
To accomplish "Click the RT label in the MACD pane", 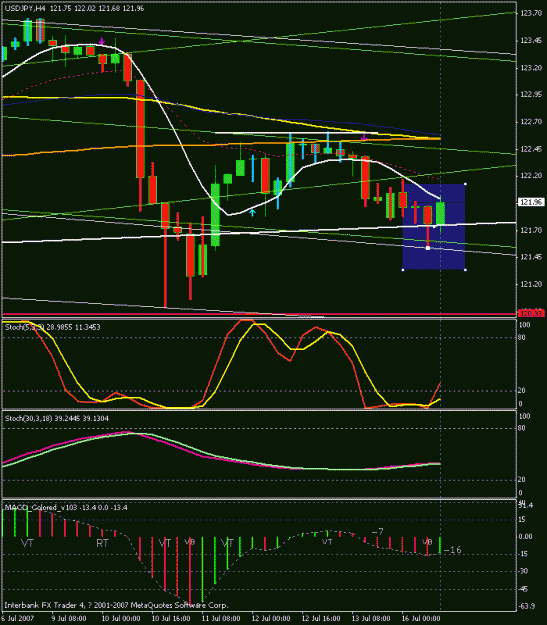I will (x=102, y=543).
